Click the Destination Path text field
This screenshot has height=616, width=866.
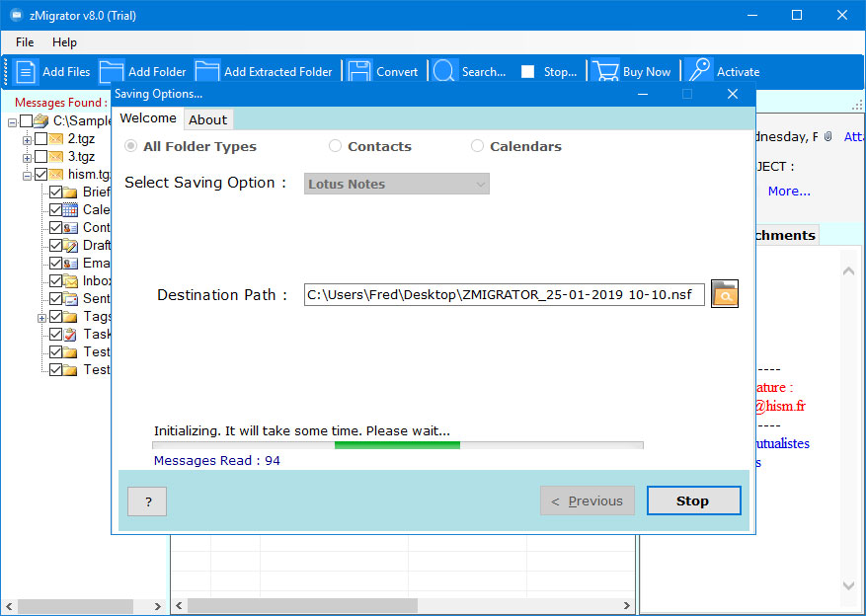(505, 294)
